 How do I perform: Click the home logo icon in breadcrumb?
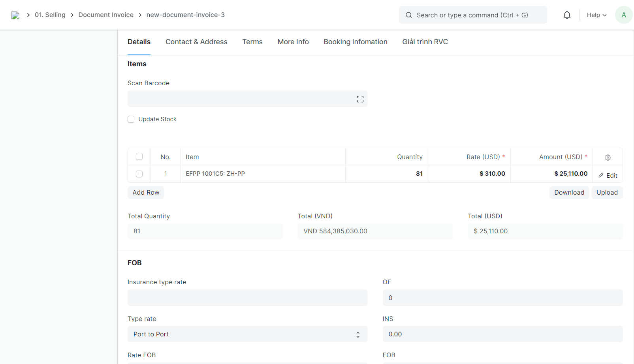15,15
